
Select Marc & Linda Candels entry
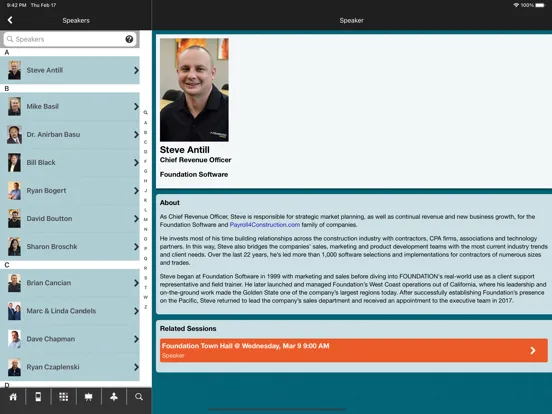click(70, 311)
